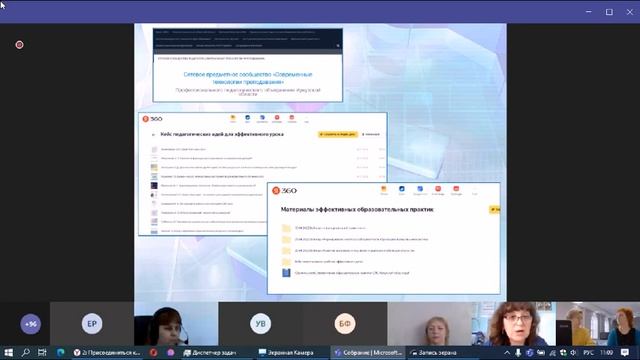The width and height of the screenshot is (640, 360).
Task: Click the search icon in the dark website header
Action: [338, 46]
